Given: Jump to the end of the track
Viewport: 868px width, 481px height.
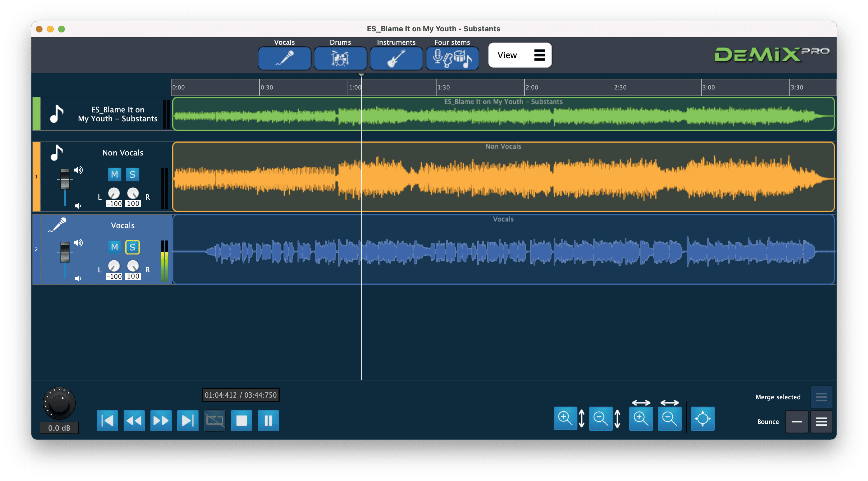Looking at the screenshot, I should 188,420.
